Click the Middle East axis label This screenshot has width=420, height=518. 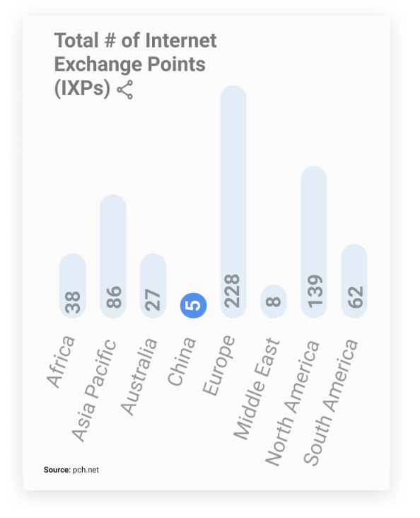coord(257,388)
